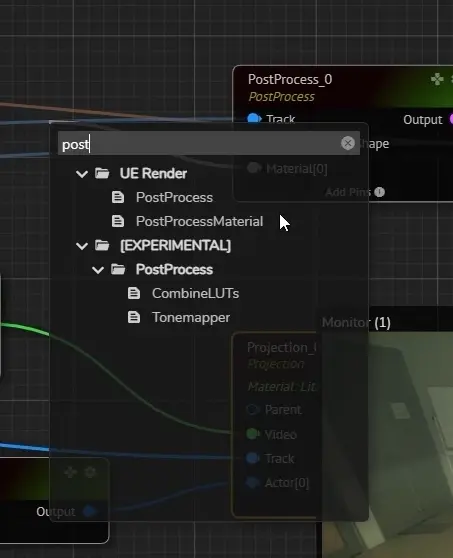Click the Output label on PostProcess_0 node
453x558 pixels.
(423, 120)
